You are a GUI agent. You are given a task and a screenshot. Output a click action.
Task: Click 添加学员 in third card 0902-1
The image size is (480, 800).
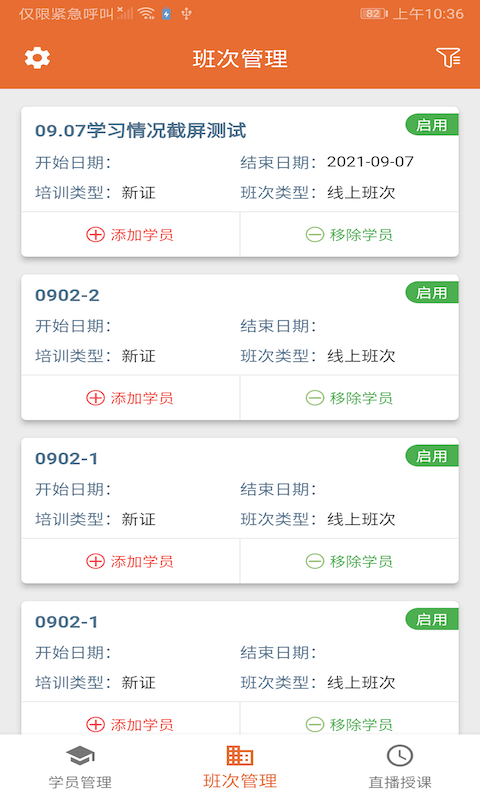click(130, 561)
